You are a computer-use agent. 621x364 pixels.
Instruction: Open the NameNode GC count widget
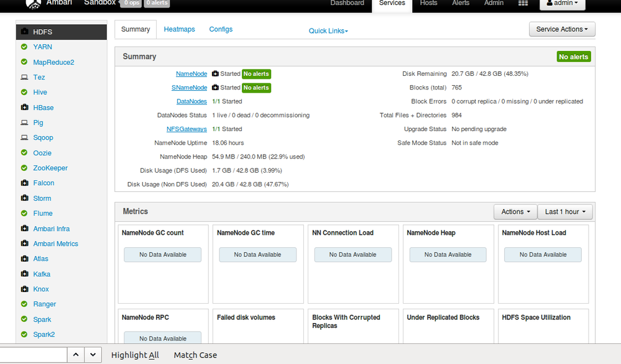163,264
